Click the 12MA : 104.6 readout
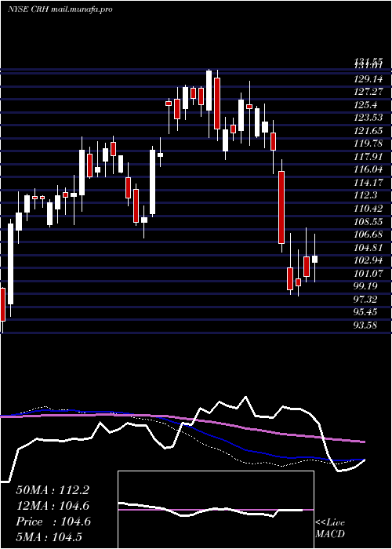 pyautogui.click(x=53, y=506)
